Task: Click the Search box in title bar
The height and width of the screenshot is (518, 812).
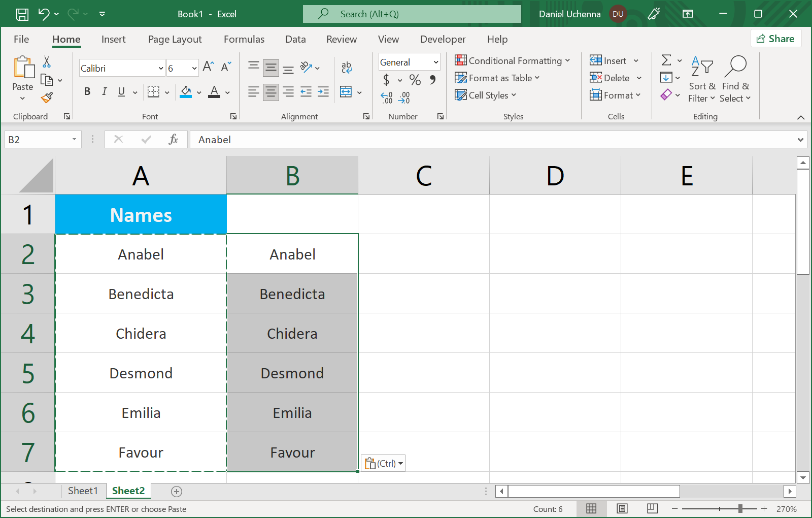Action: click(412, 14)
